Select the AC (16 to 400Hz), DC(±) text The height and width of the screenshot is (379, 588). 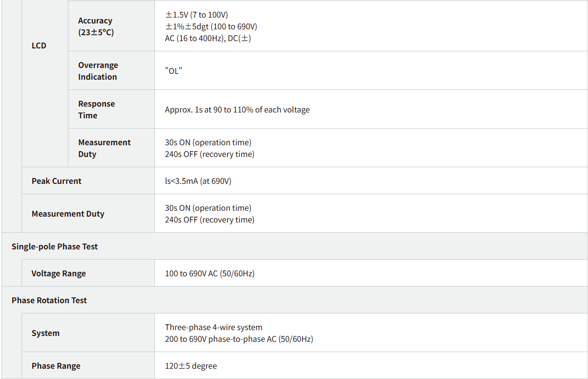[x=208, y=38]
